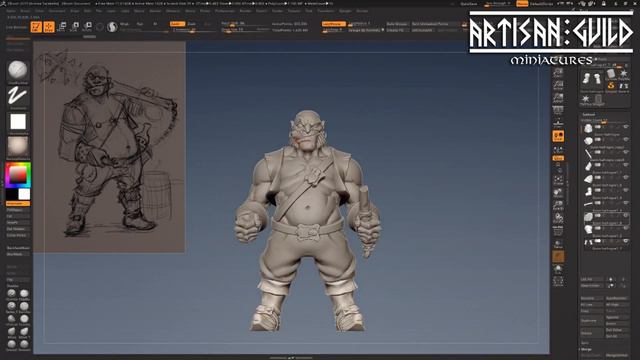Toggle Perspective view in right shelf
The width and height of the screenshot is (640, 360).
tap(558, 111)
